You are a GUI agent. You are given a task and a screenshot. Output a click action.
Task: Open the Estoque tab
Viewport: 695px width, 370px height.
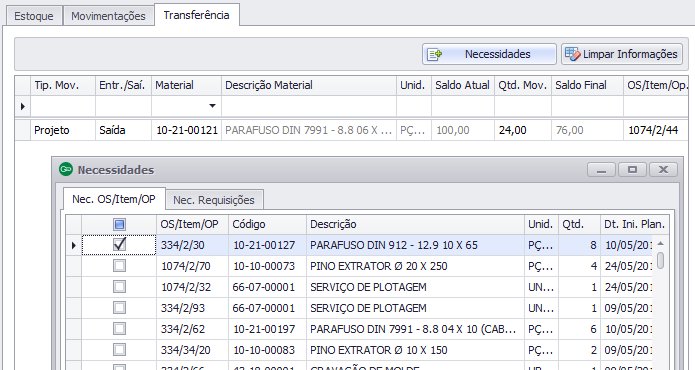click(34, 16)
